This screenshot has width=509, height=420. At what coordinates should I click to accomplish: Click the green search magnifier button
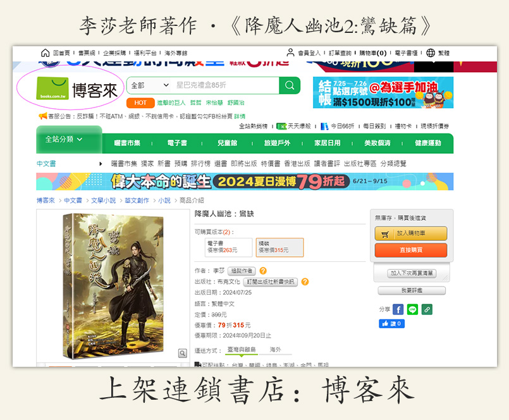(290, 85)
